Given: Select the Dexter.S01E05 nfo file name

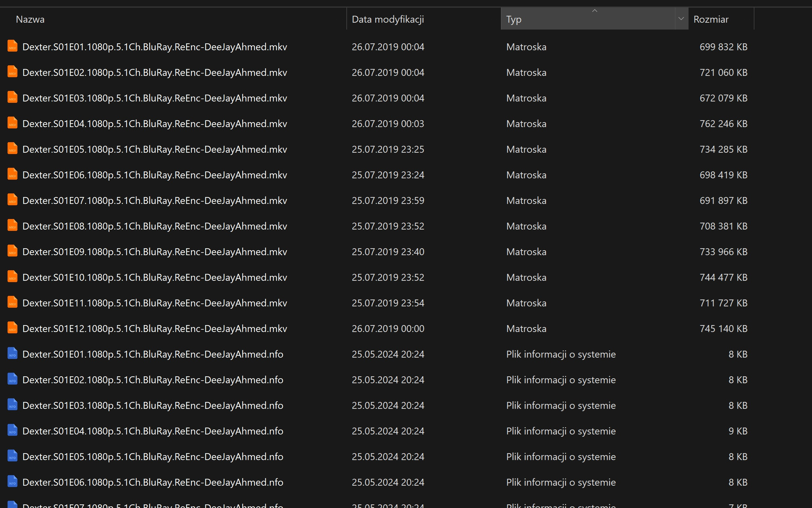Looking at the screenshot, I should tap(153, 457).
